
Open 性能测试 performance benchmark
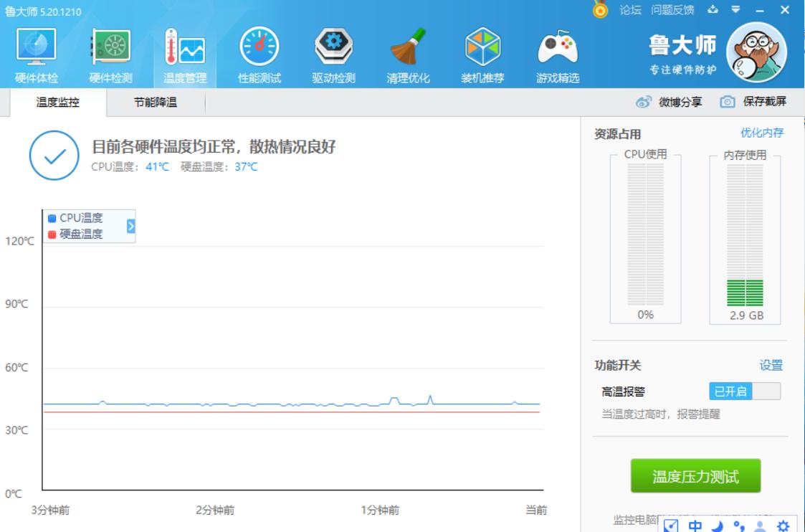click(257, 50)
